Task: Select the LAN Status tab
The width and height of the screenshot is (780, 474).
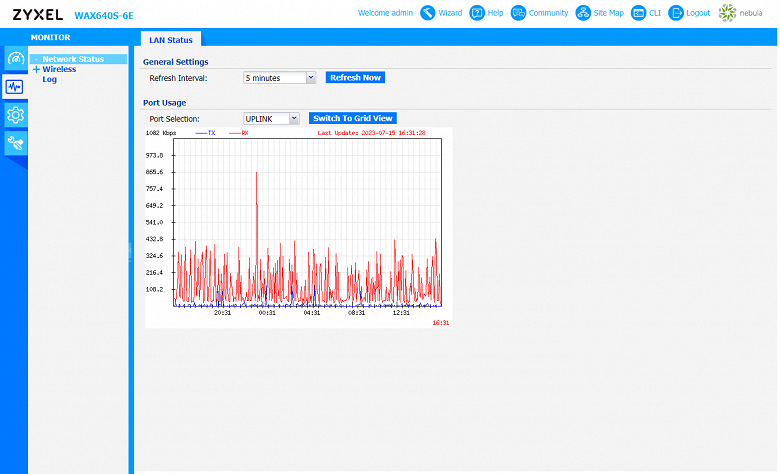Action: pyautogui.click(x=171, y=40)
